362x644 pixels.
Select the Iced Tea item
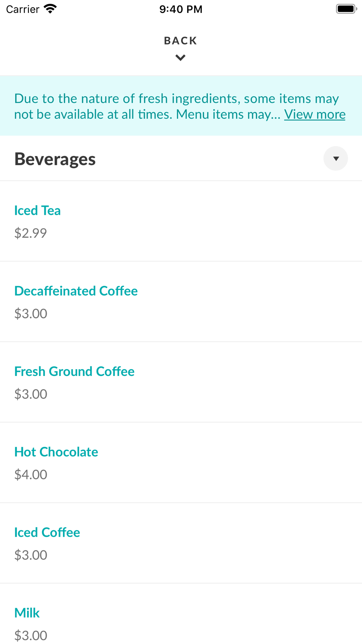pyautogui.click(x=37, y=210)
